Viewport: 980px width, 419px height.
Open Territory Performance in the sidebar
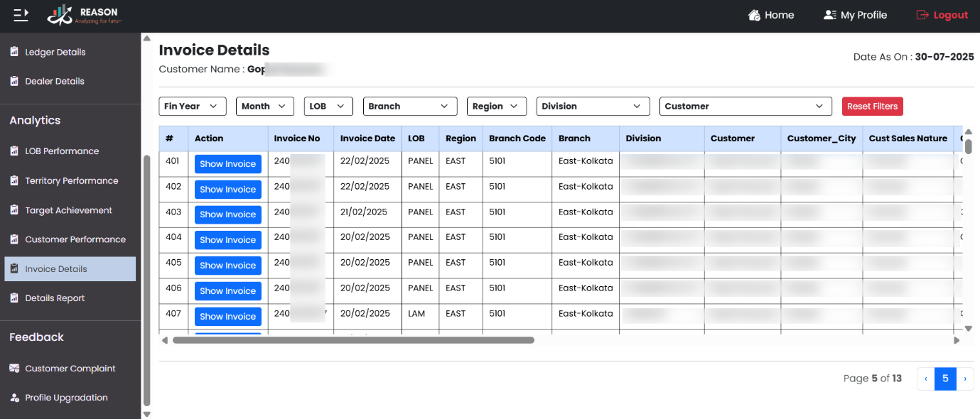pyautogui.click(x=71, y=181)
